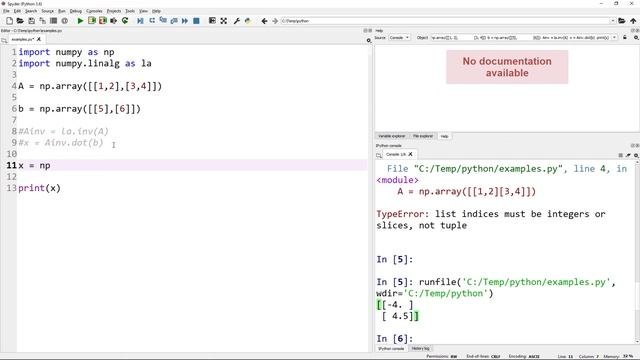Click the Save all files icon

click(42, 20)
